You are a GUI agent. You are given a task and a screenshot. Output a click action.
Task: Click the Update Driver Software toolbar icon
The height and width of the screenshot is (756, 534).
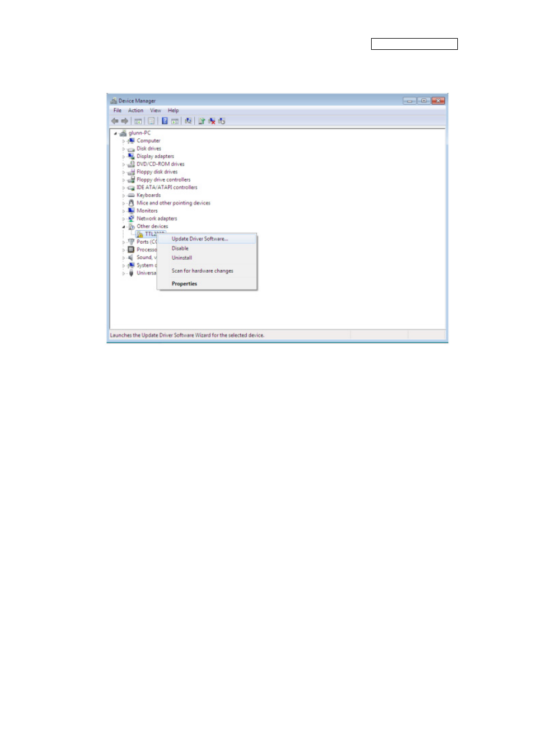coord(202,121)
